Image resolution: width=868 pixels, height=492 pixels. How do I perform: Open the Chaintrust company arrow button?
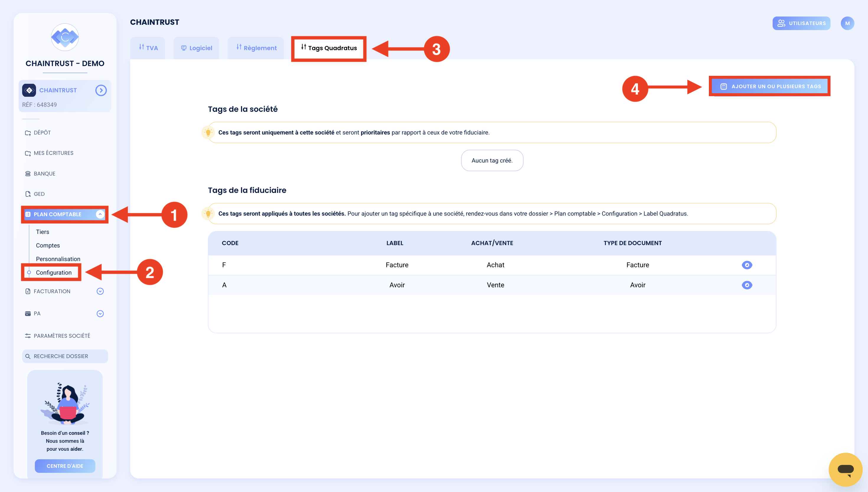101,90
